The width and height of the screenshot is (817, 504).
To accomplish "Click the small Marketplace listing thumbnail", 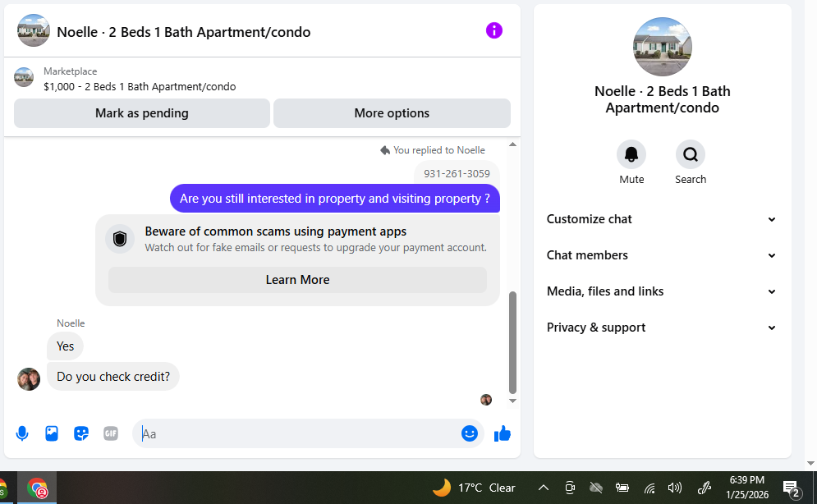I will click(x=24, y=78).
